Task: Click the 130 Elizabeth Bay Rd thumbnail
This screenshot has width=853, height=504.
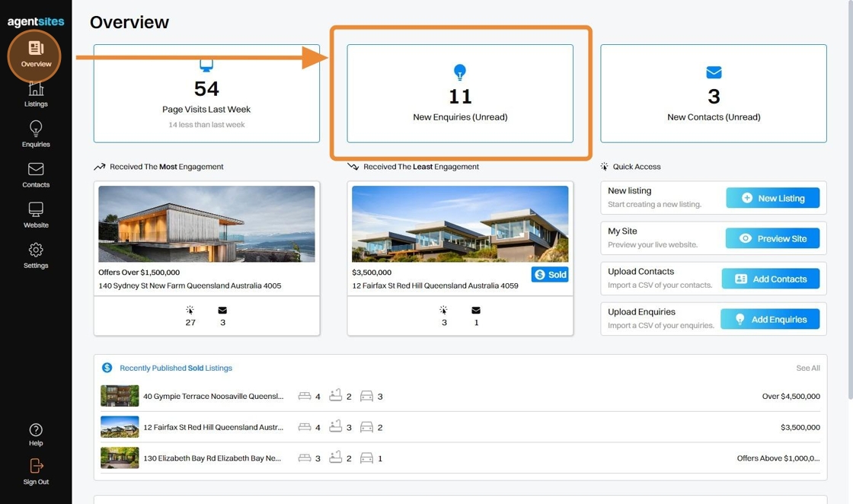Action: pyautogui.click(x=120, y=458)
